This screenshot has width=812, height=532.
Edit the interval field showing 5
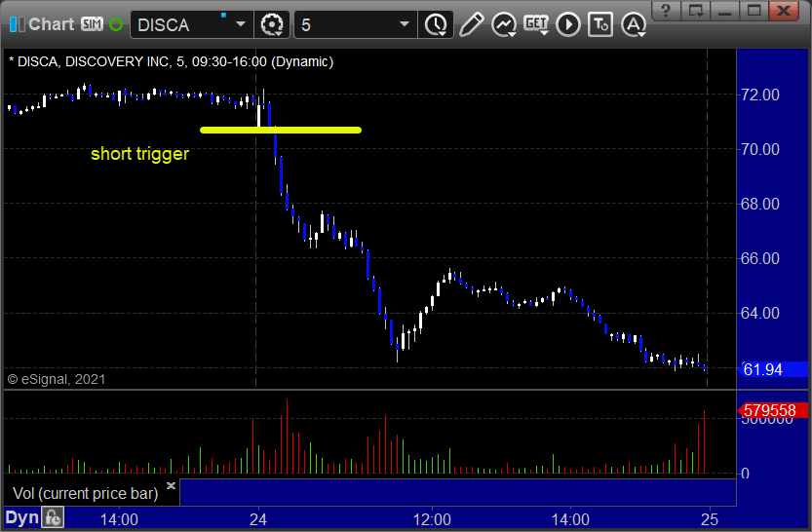344,24
